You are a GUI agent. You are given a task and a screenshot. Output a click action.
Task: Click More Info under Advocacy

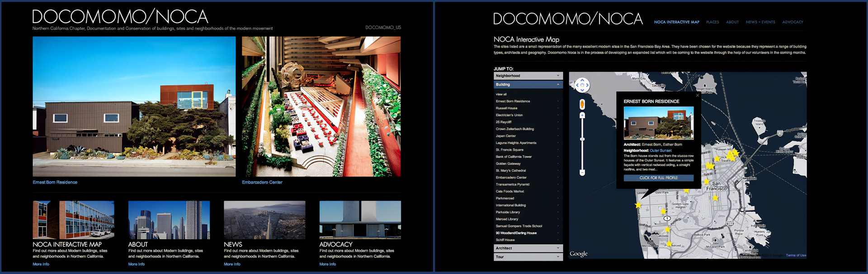327,264
